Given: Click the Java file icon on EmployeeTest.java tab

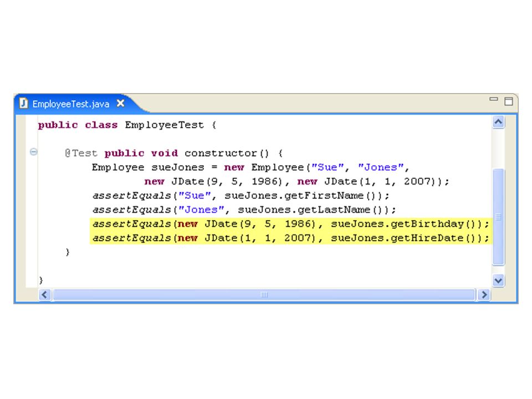Looking at the screenshot, I should 23,103.
